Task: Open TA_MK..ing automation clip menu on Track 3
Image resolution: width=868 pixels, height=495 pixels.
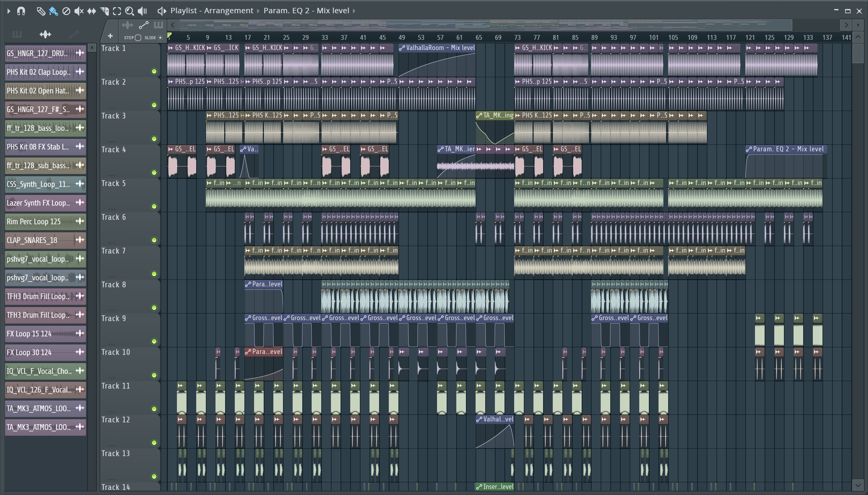Action: coord(479,115)
